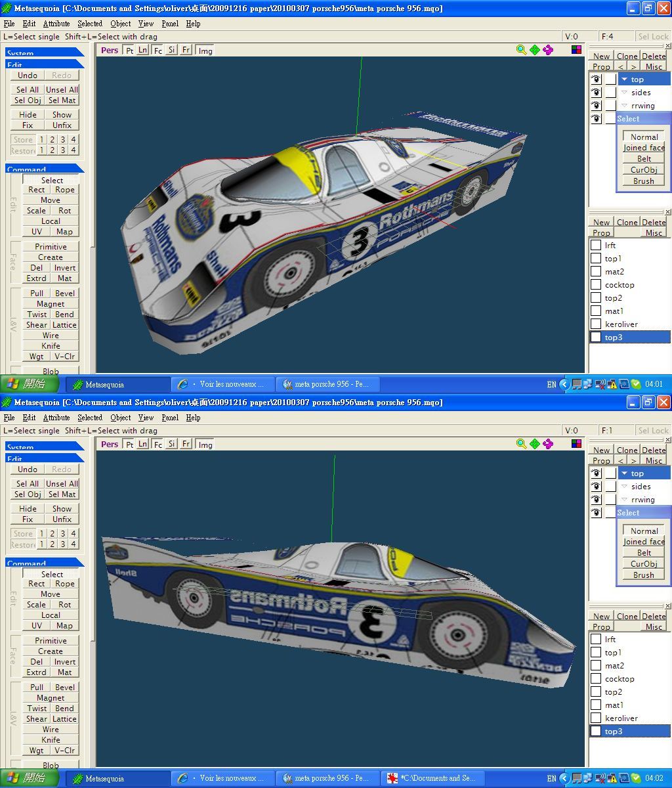
Task: Expand the 'rrwing' object triangle, upper window
Action: pos(625,106)
